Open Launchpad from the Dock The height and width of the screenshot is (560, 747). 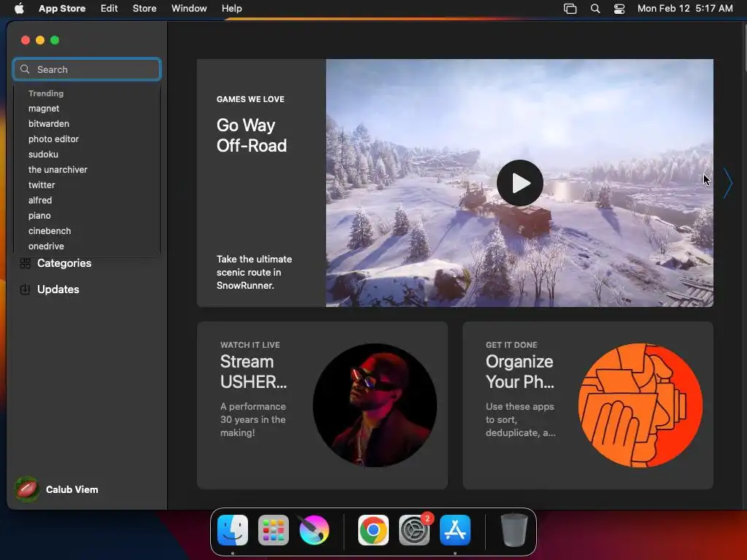(274, 530)
